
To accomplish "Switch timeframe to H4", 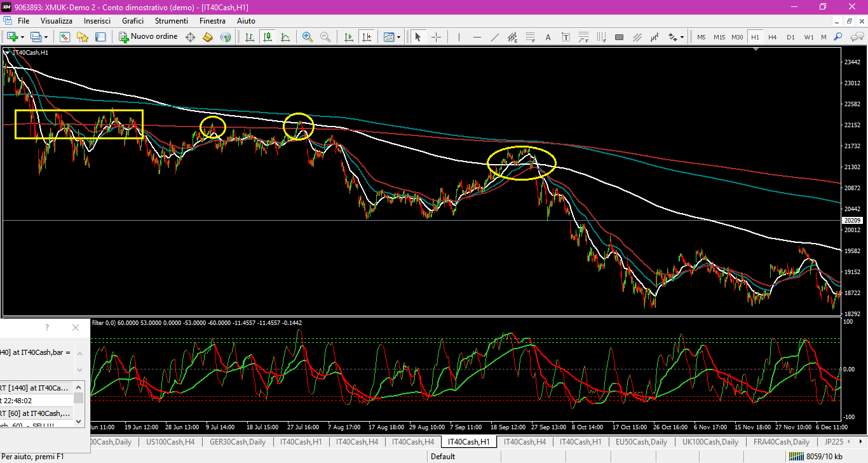I will point(773,37).
